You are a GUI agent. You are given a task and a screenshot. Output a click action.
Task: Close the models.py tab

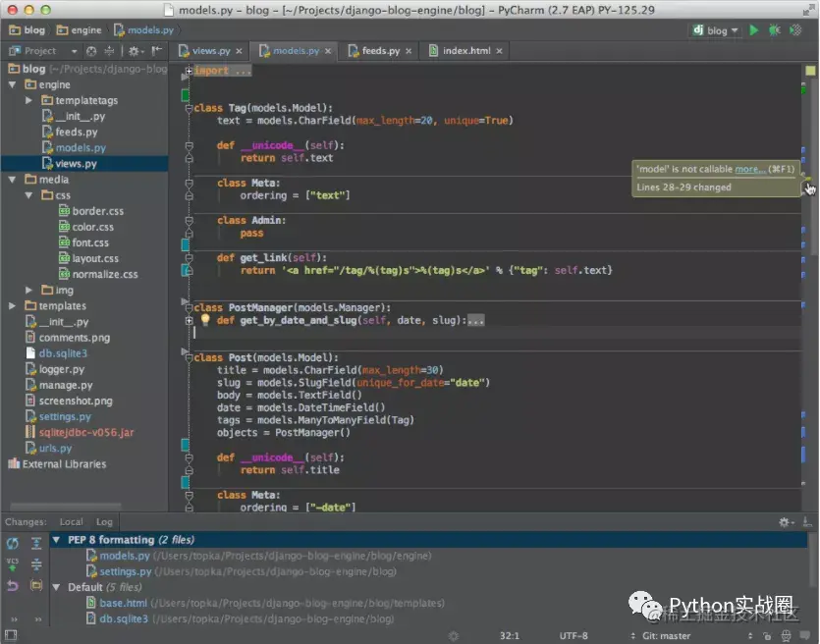tap(328, 51)
